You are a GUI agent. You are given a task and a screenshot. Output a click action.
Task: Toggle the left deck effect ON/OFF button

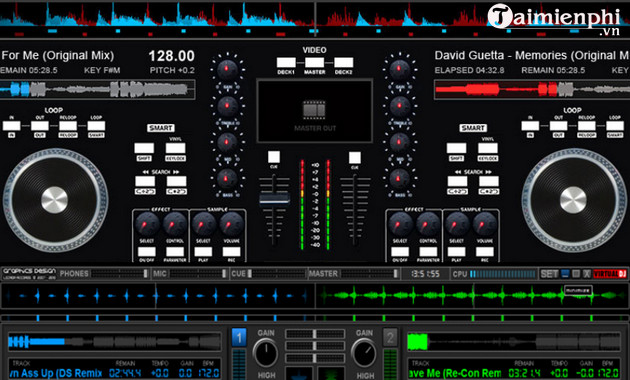(147, 252)
